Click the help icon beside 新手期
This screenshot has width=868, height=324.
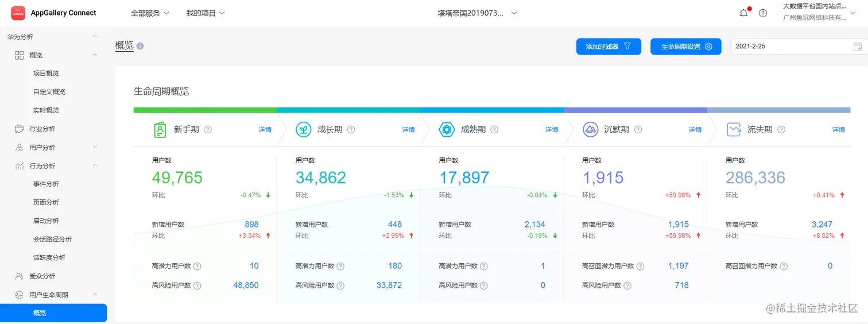coord(208,130)
